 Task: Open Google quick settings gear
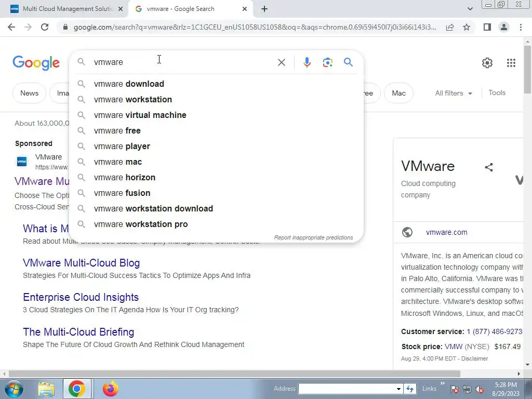[x=487, y=63]
